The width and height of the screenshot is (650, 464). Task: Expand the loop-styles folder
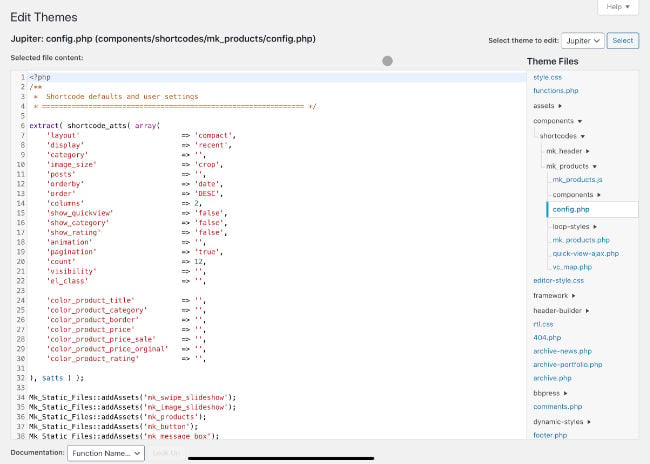(x=575, y=226)
